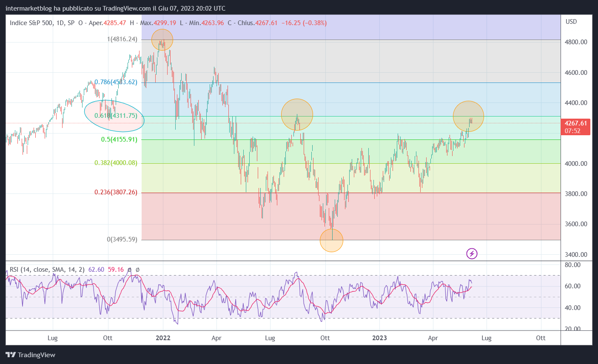Click the 3400.00 price axis label

coord(576,255)
